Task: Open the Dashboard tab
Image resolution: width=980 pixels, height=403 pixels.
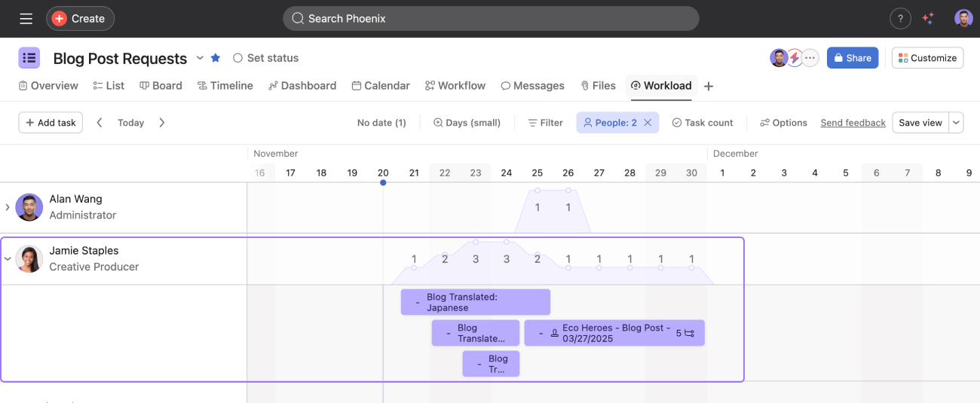Action: [x=302, y=86]
